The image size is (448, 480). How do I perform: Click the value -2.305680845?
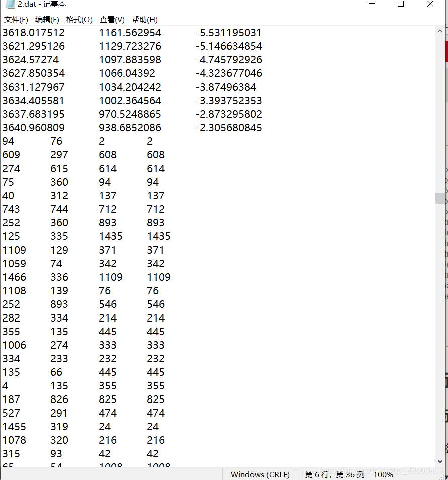(x=229, y=128)
